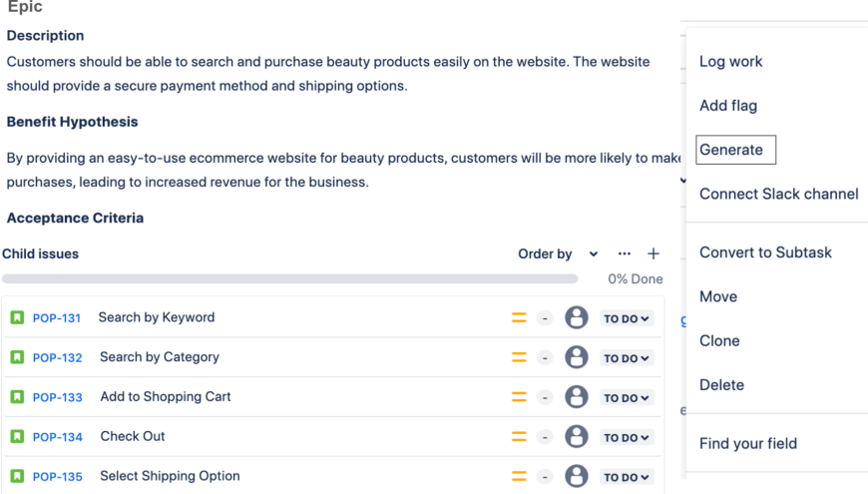Select Log work from the menu

[x=730, y=61]
